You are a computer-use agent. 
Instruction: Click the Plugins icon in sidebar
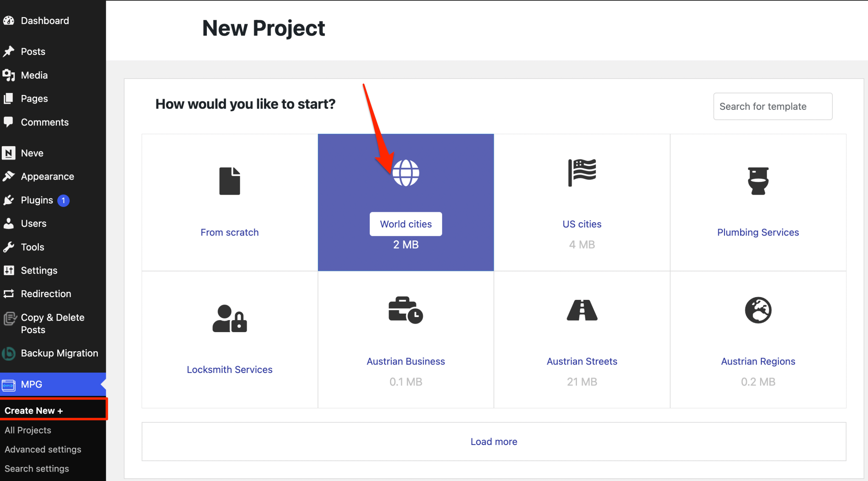pos(9,200)
